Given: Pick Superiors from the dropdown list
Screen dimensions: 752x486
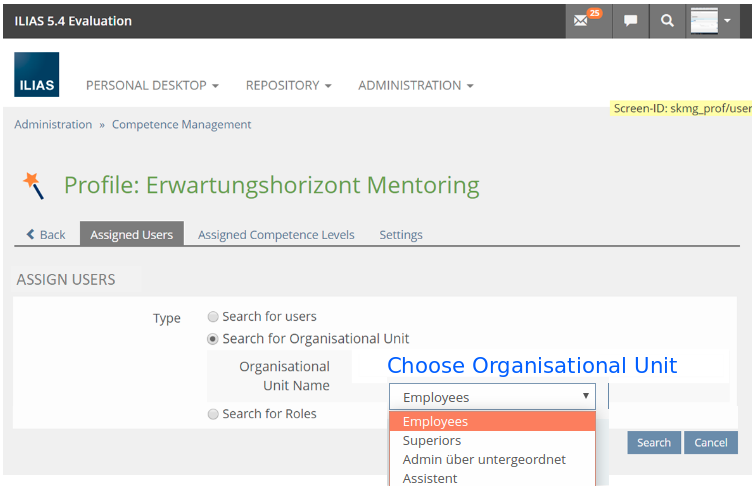Looking at the screenshot, I should (x=432, y=440).
